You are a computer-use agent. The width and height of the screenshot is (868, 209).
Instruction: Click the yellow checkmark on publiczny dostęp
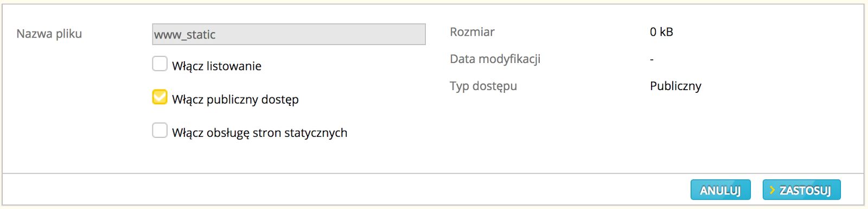[159, 97]
